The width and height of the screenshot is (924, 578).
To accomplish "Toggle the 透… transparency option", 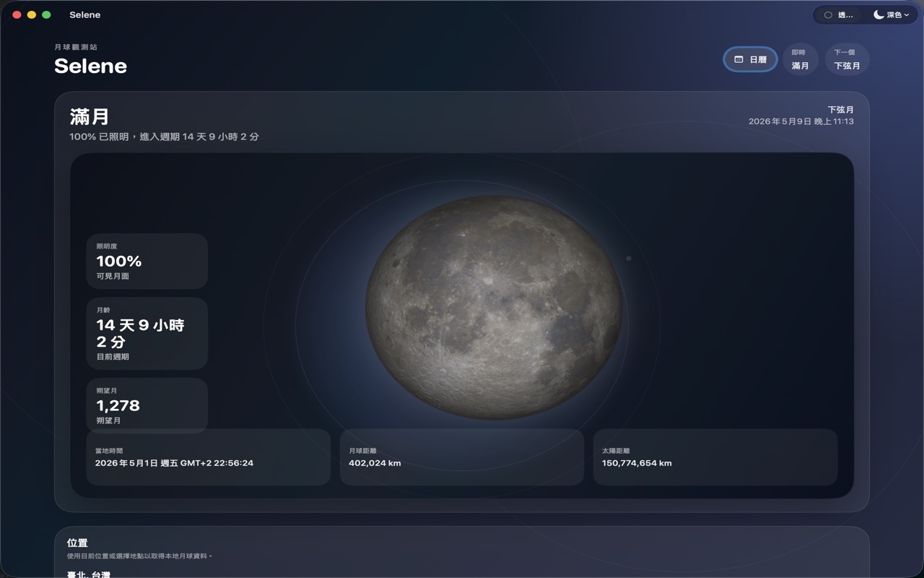I will (x=838, y=14).
